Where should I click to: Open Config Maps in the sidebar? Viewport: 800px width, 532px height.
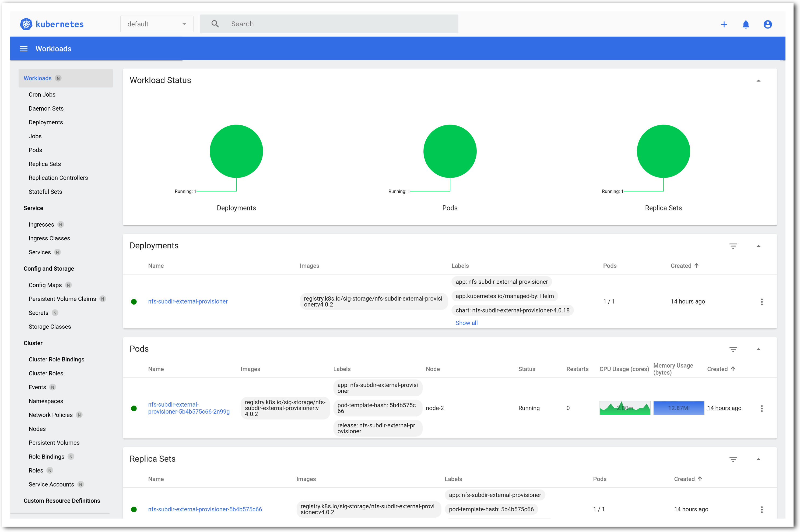pyautogui.click(x=45, y=285)
